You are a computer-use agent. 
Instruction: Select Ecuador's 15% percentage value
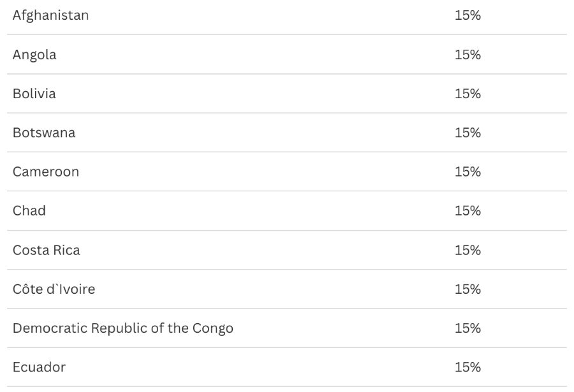pos(467,367)
